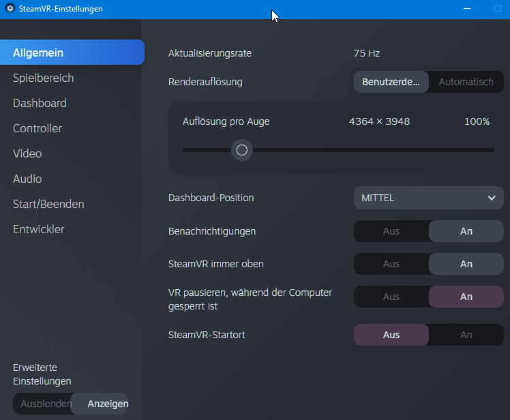Click the chevron arrow of Dashboard-Position

[492, 198]
